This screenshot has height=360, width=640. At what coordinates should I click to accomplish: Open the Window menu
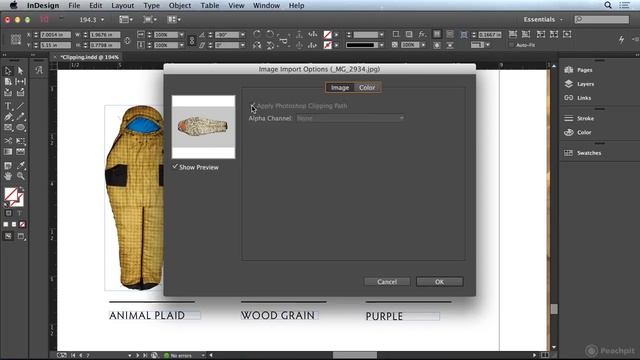click(x=266, y=5)
